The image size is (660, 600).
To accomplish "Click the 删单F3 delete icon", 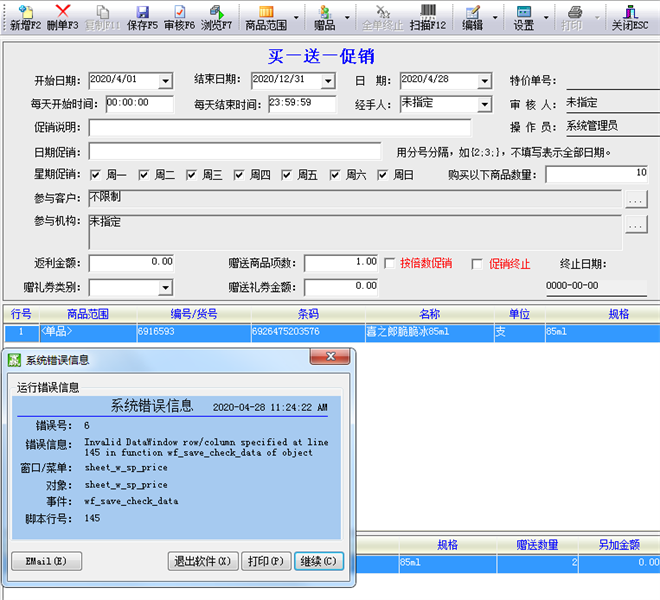I will (x=63, y=12).
